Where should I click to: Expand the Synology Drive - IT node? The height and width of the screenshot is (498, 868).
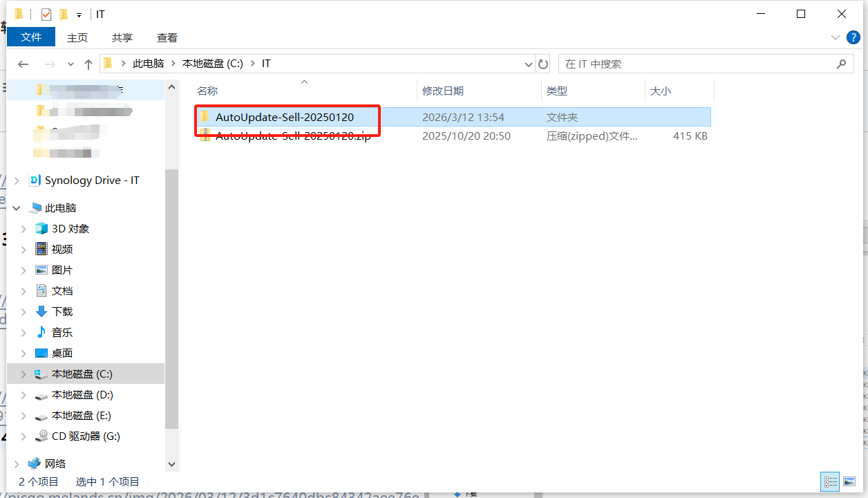coord(17,181)
